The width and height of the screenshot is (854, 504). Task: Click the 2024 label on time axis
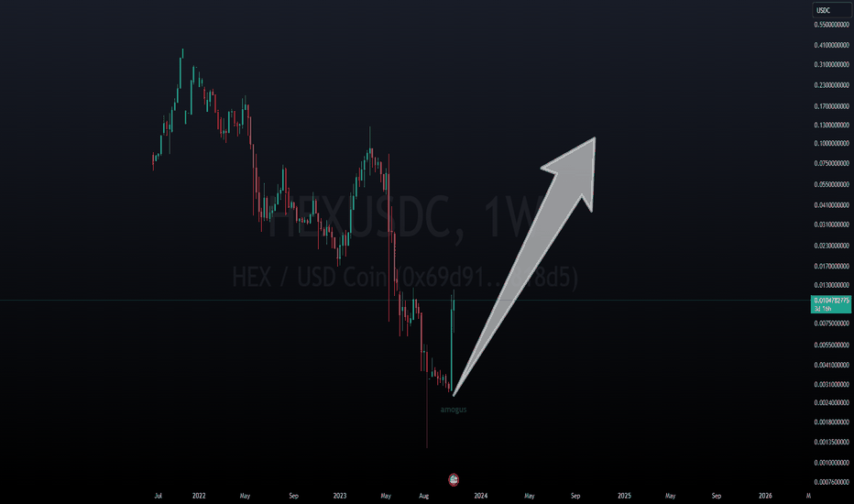pos(481,496)
